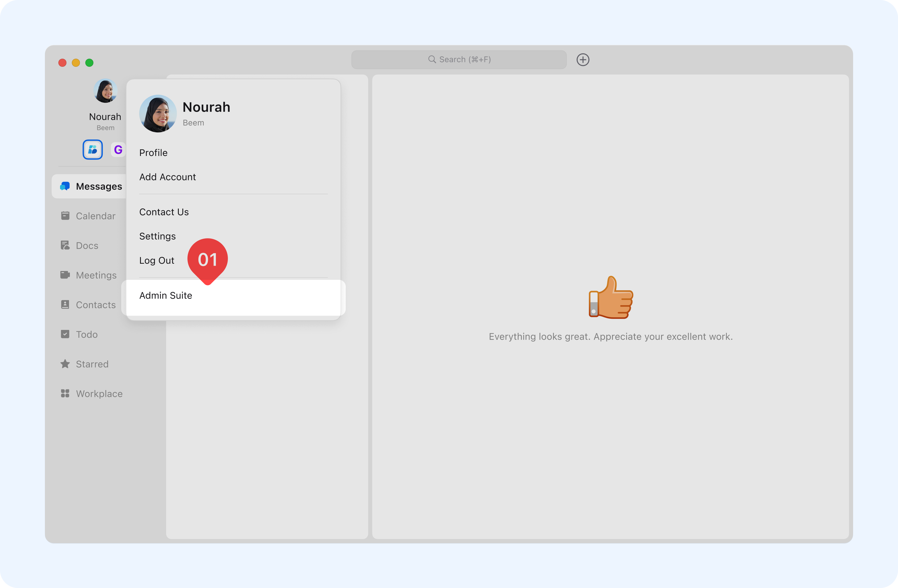View Starred items
The height and width of the screenshot is (588, 898).
click(x=92, y=364)
